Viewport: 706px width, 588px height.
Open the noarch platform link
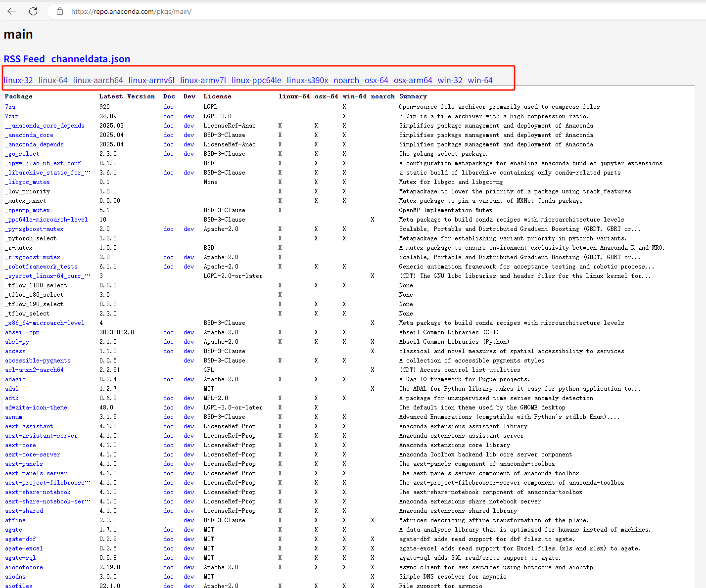(x=346, y=80)
